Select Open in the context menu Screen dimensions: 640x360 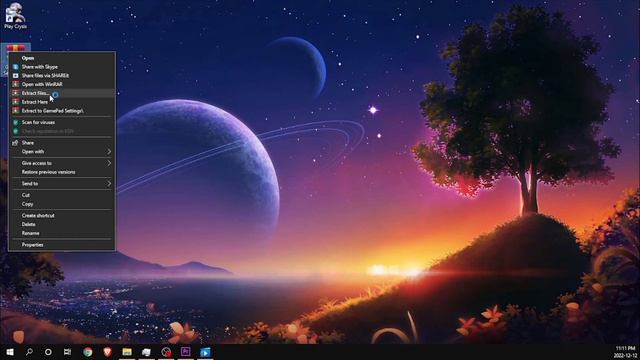[62, 58]
